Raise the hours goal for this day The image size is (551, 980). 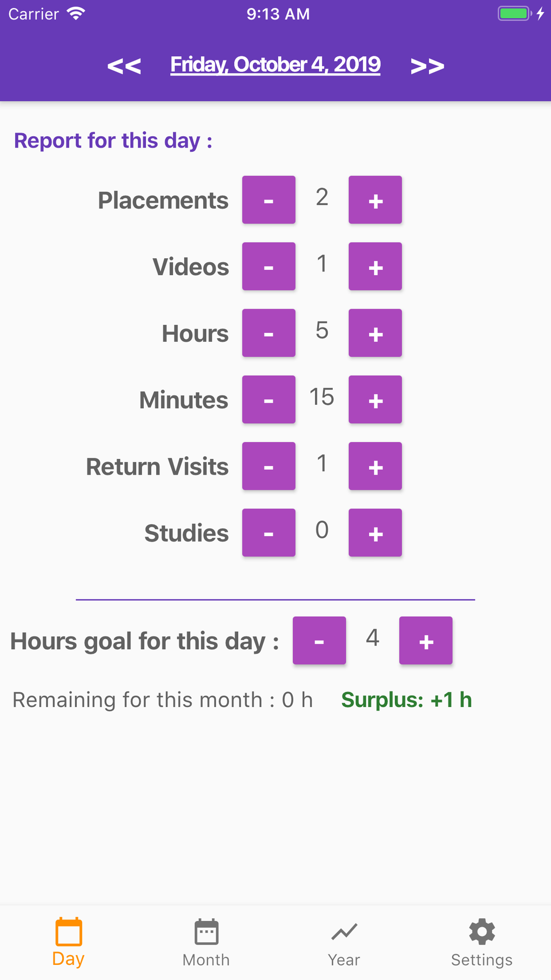coord(426,640)
